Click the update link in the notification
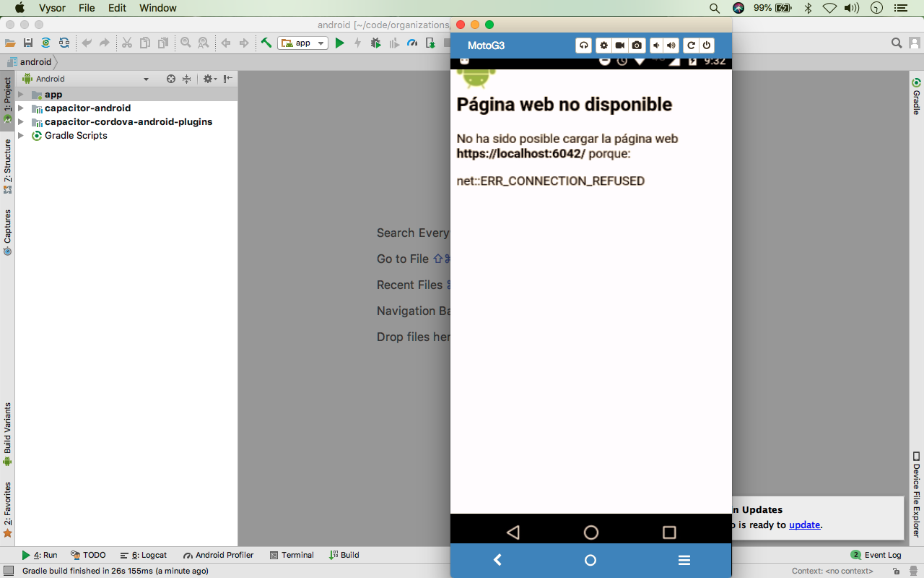This screenshot has height=578, width=924. point(804,525)
